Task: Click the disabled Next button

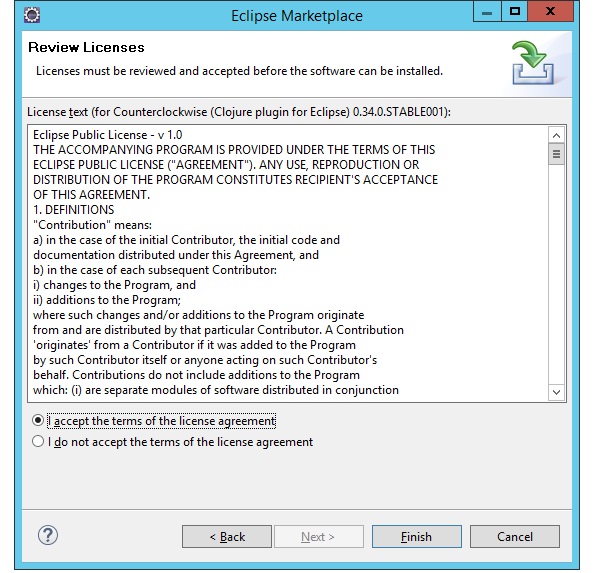Action: pos(318,537)
